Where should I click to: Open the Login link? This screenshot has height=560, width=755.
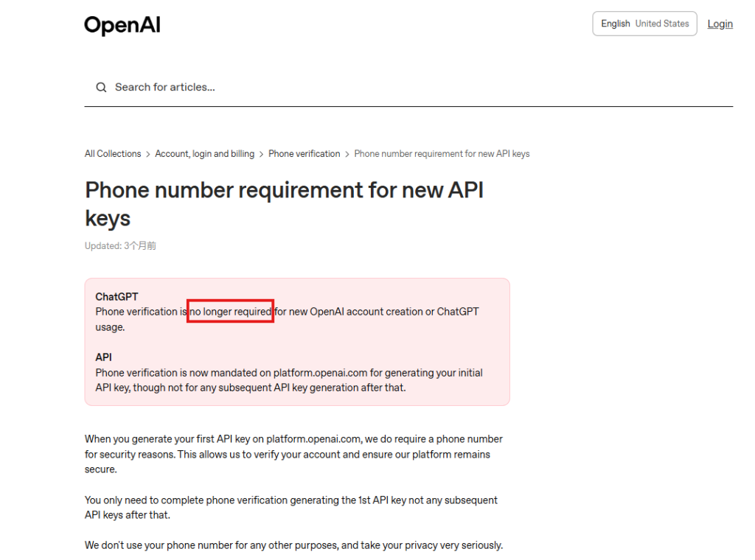coord(720,24)
